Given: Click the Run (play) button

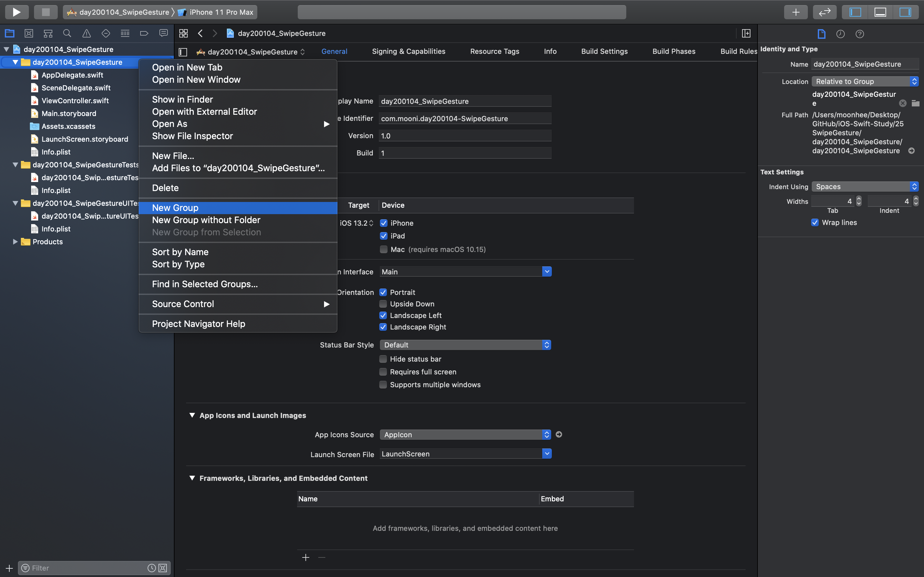Looking at the screenshot, I should pyautogui.click(x=16, y=12).
